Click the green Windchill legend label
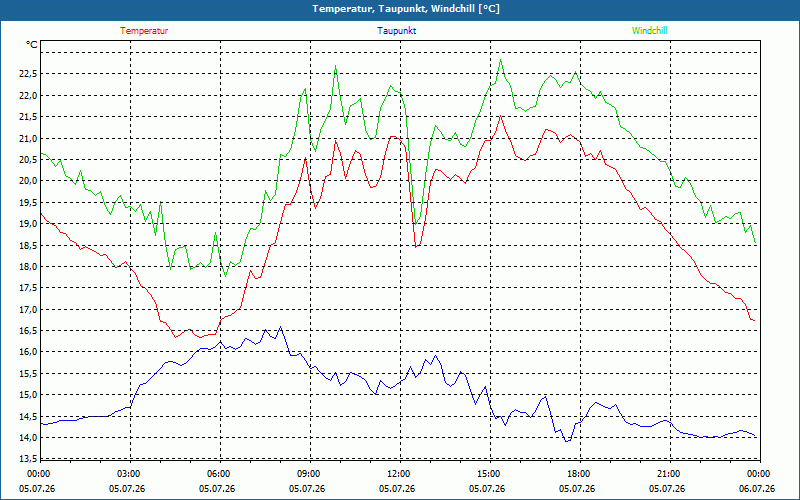Image resolution: width=800 pixels, height=500 pixels. (649, 31)
